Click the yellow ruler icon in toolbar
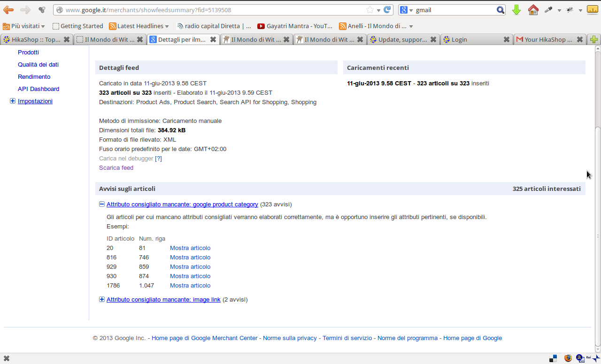This screenshot has height=364, width=601. [x=593, y=10]
